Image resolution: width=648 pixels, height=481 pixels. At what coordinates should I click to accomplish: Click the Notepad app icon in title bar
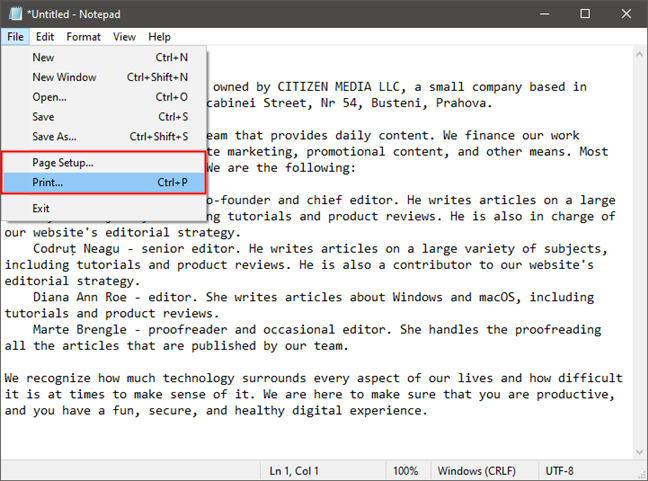pyautogui.click(x=16, y=14)
